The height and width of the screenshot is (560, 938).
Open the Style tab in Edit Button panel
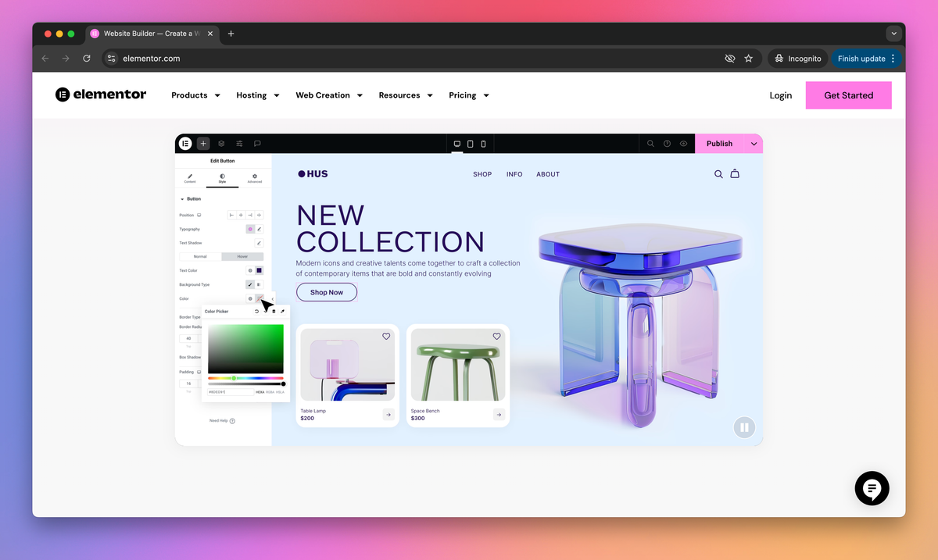pyautogui.click(x=222, y=177)
